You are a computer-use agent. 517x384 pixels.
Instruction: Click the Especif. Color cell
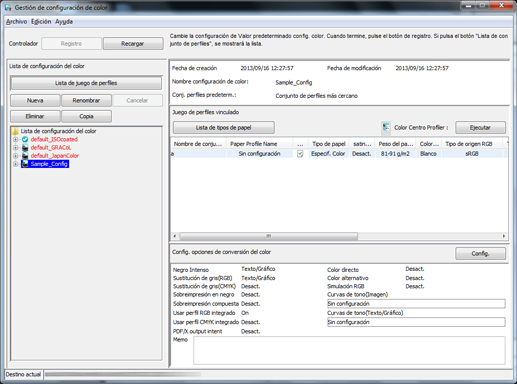[x=328, y=154]
